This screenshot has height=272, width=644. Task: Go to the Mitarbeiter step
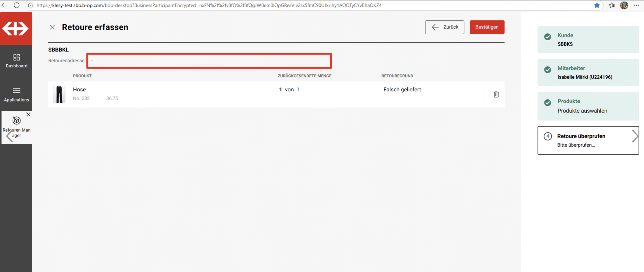(x=588, y=73)
